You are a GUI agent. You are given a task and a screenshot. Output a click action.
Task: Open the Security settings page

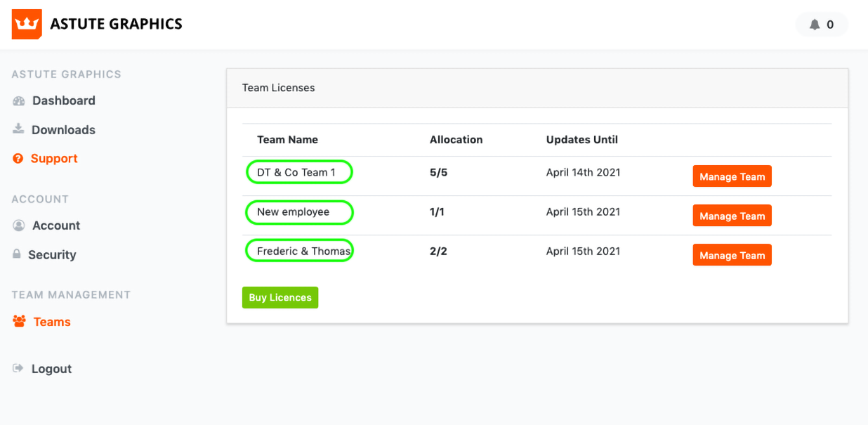point(52,255)
